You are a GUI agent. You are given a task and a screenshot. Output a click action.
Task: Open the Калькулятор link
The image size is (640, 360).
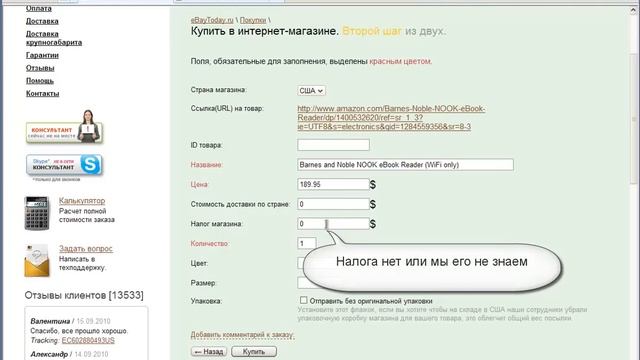coord(82,200)
